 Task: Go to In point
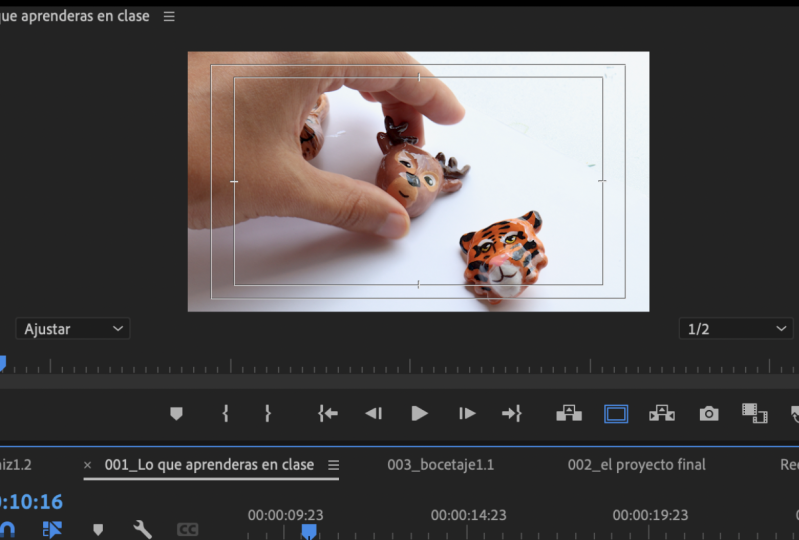click(328, 413)
